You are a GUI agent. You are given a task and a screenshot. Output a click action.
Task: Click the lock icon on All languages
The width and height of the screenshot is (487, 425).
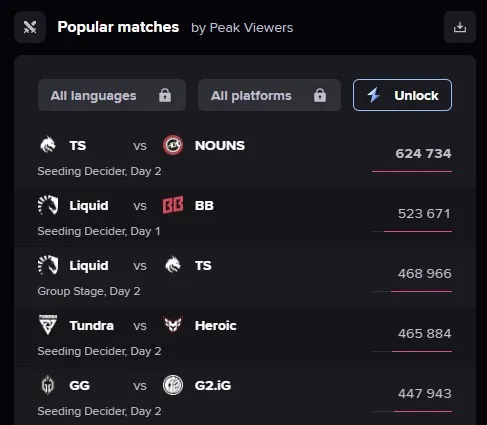(x=165, y=95)
